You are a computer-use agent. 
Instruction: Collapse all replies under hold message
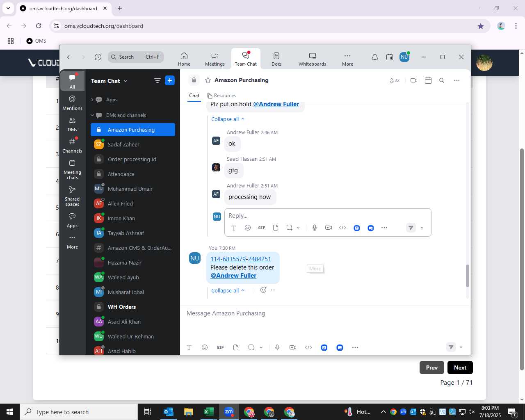point(228,119)
